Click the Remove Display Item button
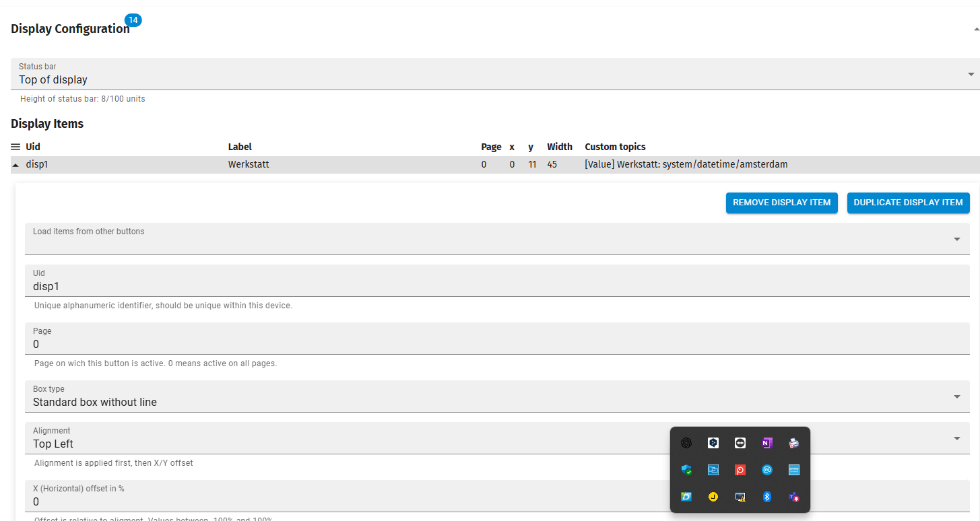 click(x=781, y=203)
